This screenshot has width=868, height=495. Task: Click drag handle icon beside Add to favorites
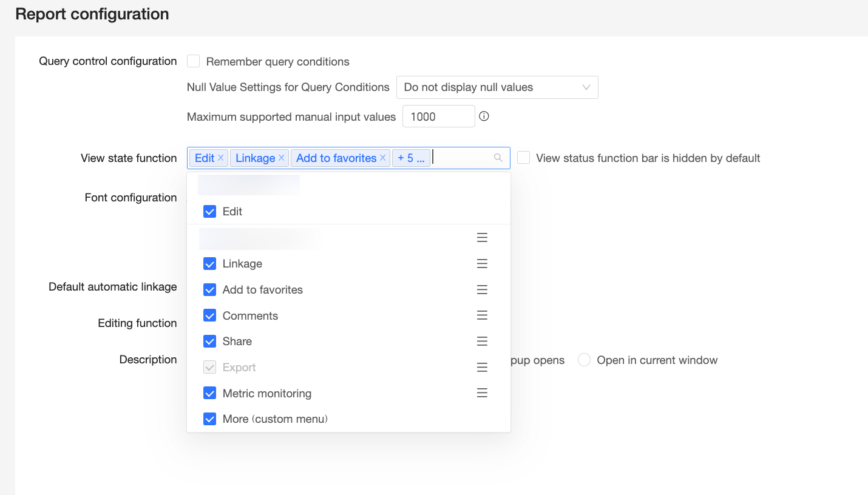tap(482, 290)
